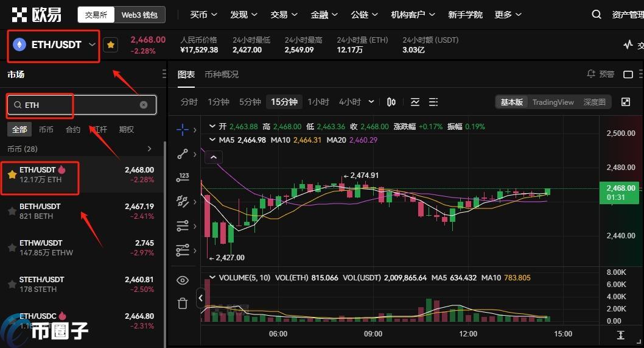Click the Ethereum coin icon in pair selector
The image size is (644, 348).
(x=19, y=44)
